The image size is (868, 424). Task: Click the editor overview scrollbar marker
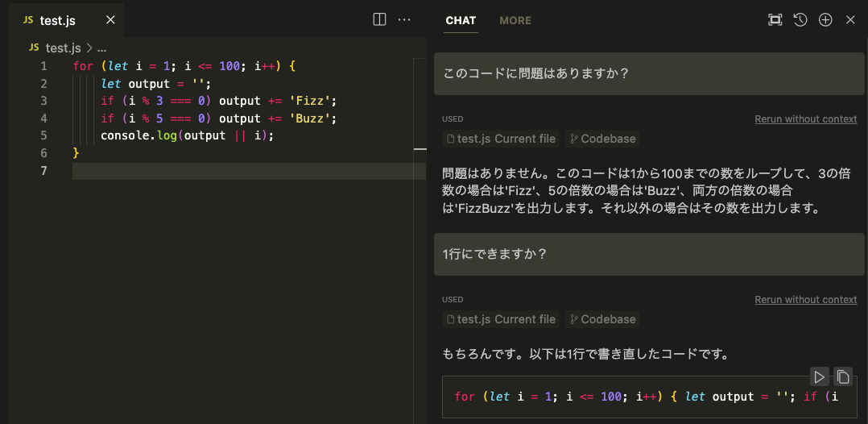(x=420, y=149)
